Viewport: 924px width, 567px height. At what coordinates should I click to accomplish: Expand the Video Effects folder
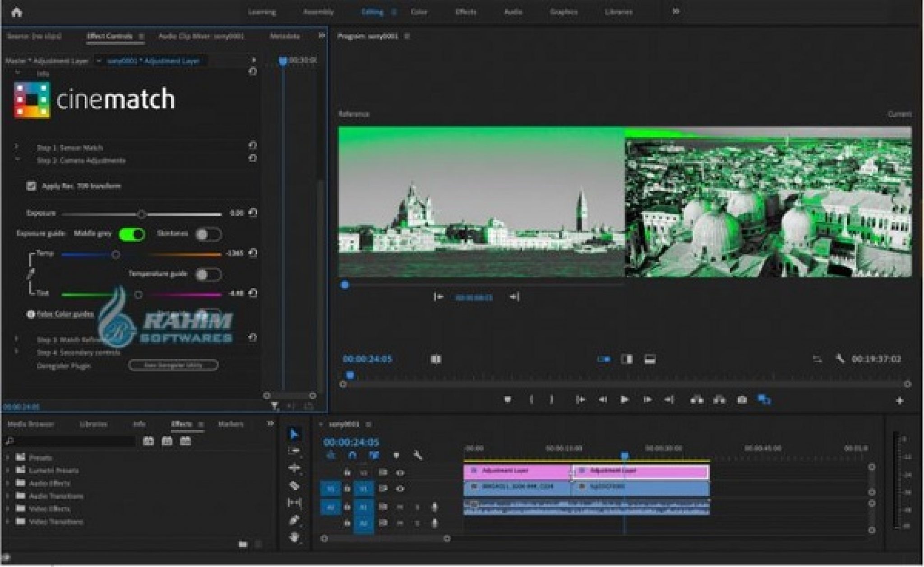8,509
